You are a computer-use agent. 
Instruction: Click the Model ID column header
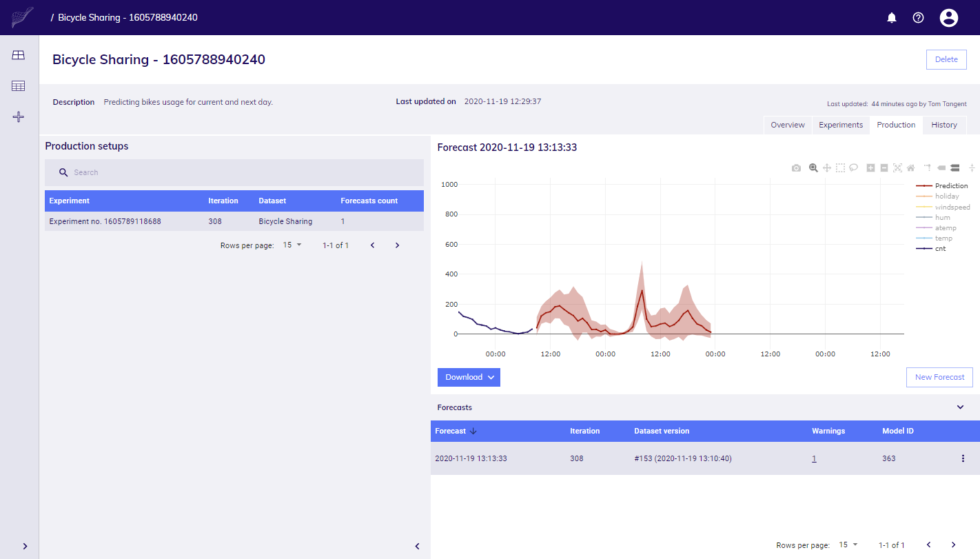(898, 431)
